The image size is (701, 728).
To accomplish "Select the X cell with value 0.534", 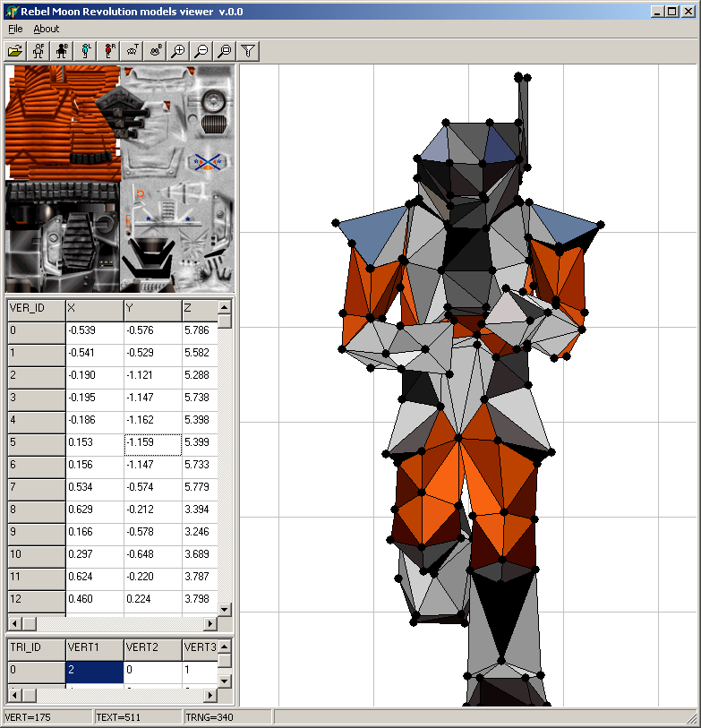I will [x=95, y=489].
